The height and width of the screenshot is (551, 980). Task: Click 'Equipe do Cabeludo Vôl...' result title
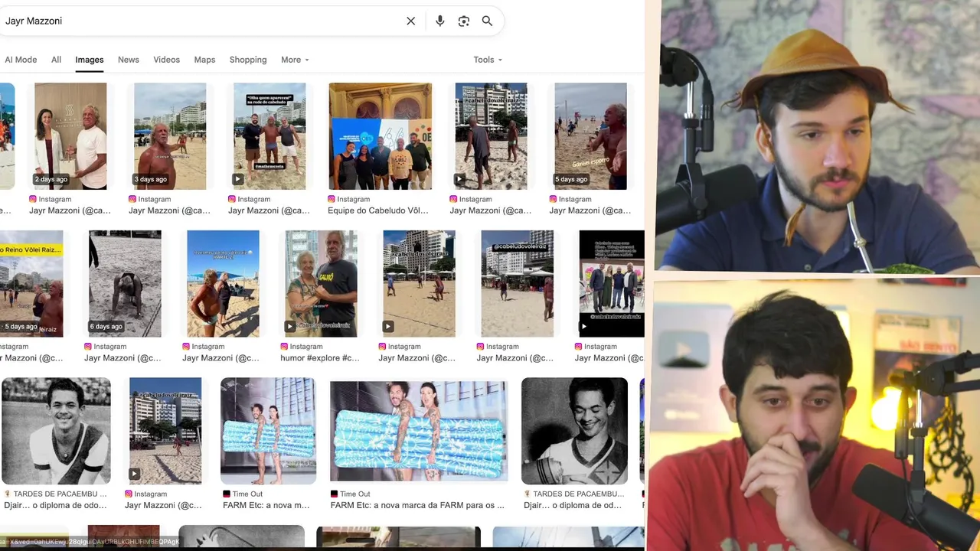pos(378,210)
